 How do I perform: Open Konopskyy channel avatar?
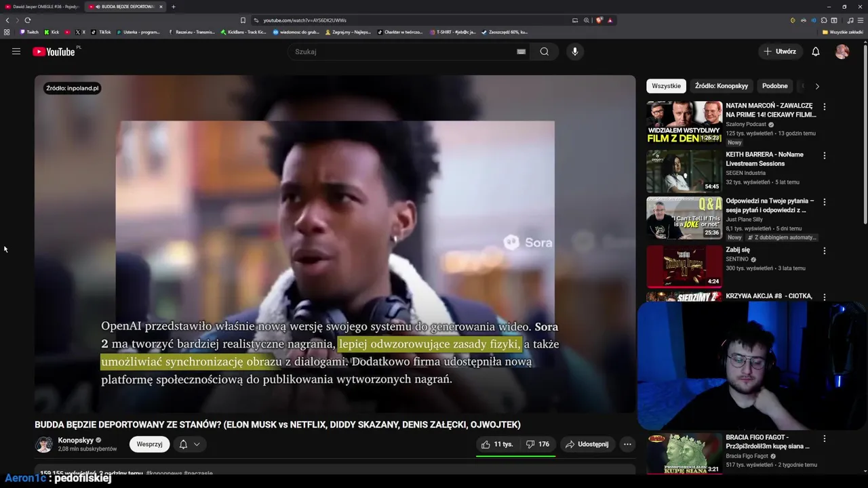click(x=44, y=445)
